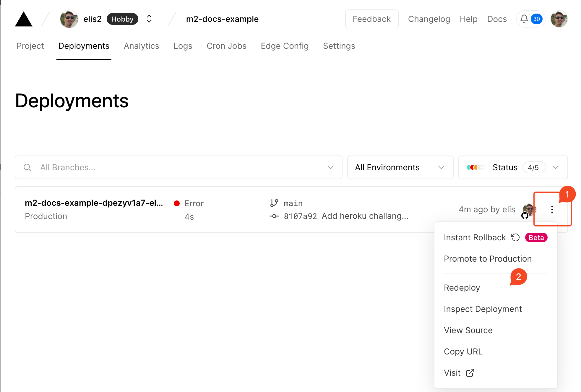Expand the All Environments dropdown
Viewport: 581px width, 392px height.
pos(400,167)
